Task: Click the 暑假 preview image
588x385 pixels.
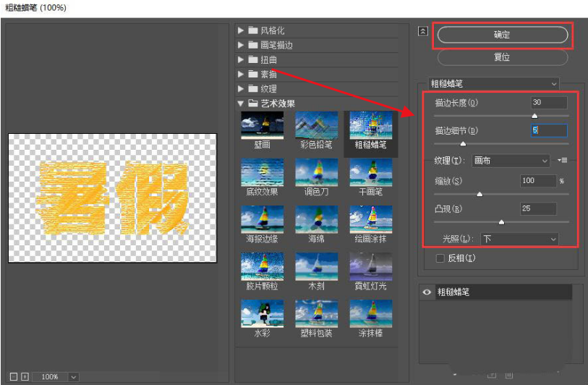Action: [x=113, y=198]
